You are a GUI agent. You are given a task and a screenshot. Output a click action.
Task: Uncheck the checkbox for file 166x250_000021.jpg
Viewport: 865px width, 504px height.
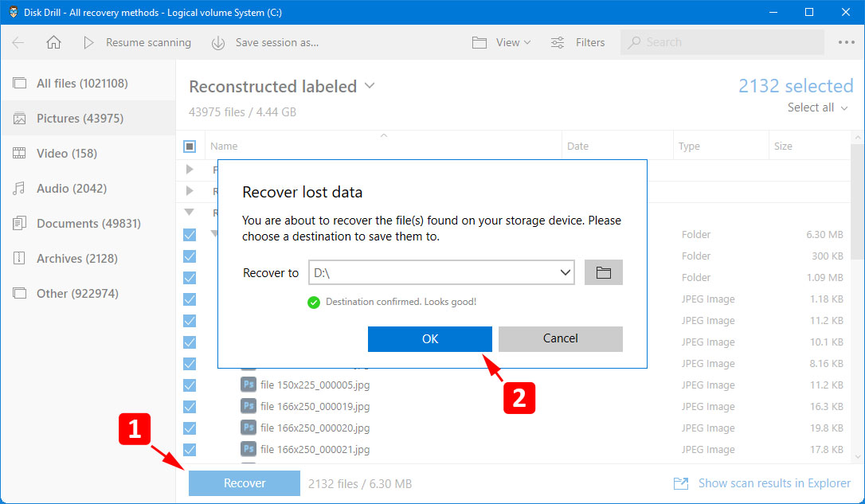(x=190, y=449)
